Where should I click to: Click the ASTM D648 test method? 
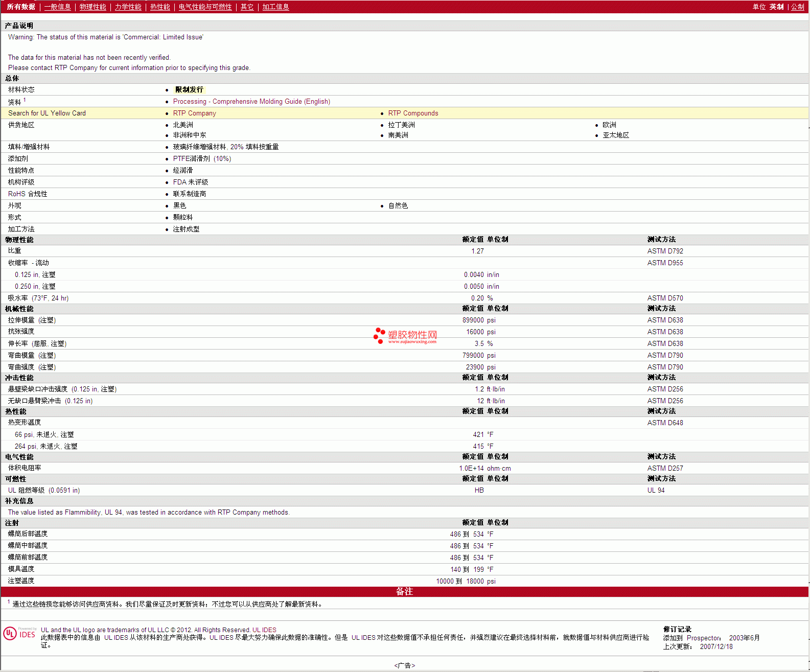tap(665, 423)
